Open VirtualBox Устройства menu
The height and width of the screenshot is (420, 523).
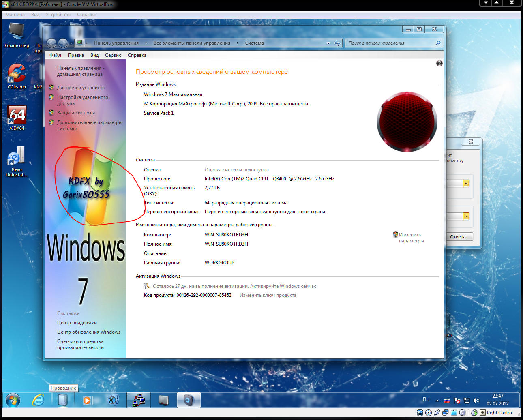point(58,15)
